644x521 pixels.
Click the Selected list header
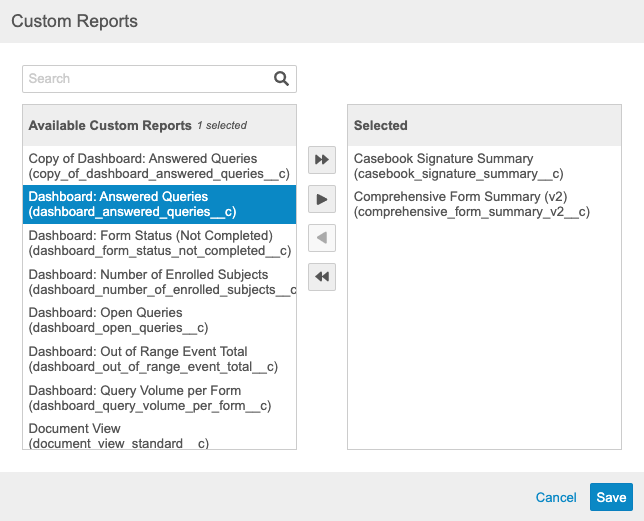[381, 126]
